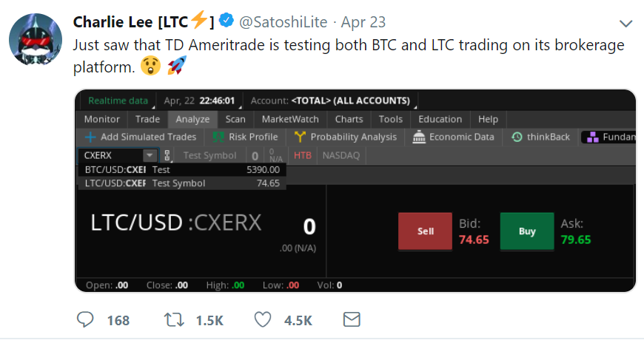Image resolution: width=644 pixels, height=343 pixels.
Task: Open the tweet options chevron menu
Action: click(x=625, y=23)
